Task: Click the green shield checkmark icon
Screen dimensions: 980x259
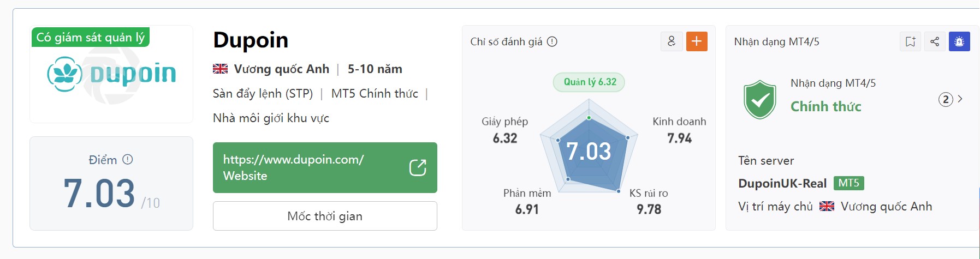Action: click(x=760, y=99)
